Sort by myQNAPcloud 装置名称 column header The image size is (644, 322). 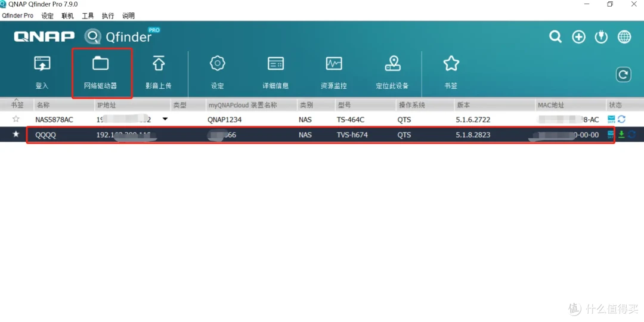coord(252,105)
